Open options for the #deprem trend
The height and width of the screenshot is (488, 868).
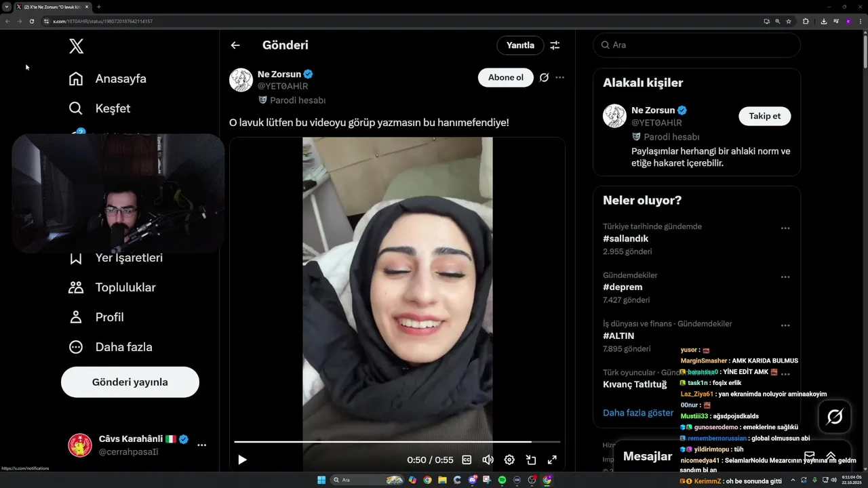click(x=785, y=277)
